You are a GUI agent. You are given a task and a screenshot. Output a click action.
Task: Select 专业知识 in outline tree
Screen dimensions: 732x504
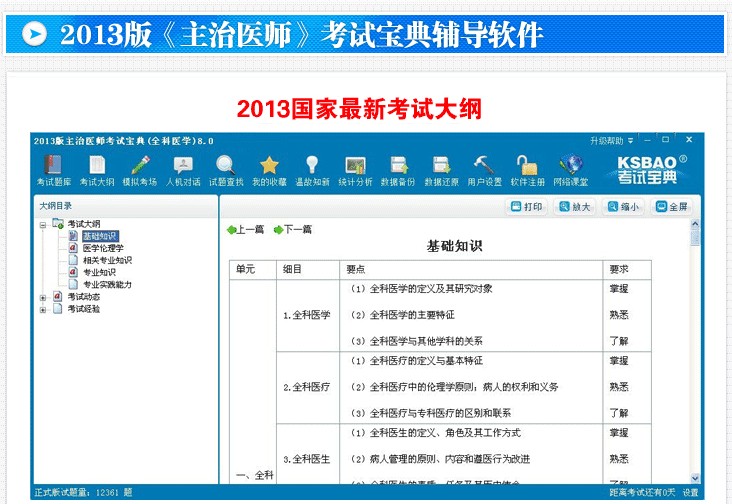point(99,273)
